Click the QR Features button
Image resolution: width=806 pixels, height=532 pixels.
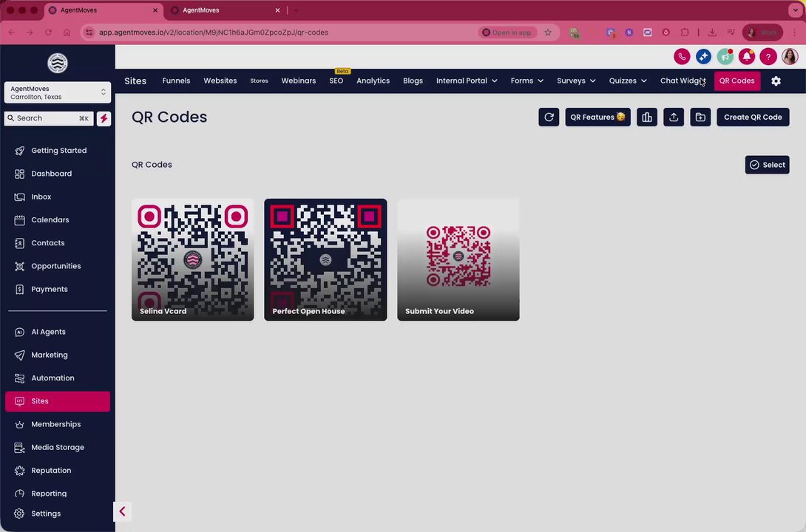pos(597,117)
